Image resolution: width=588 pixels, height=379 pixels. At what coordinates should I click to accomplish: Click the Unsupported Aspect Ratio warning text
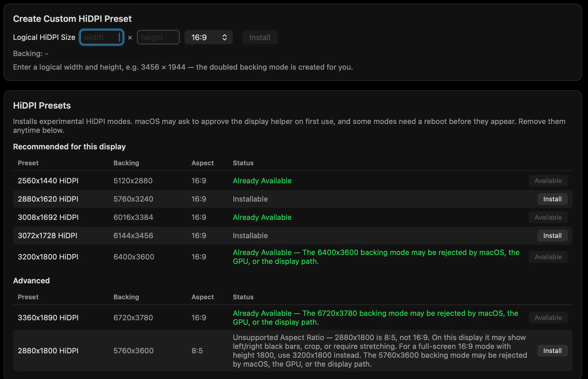[380, 351]
